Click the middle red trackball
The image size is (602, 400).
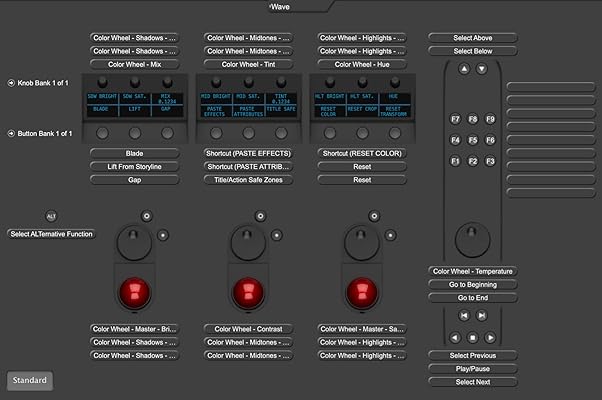tap(246, 293)
